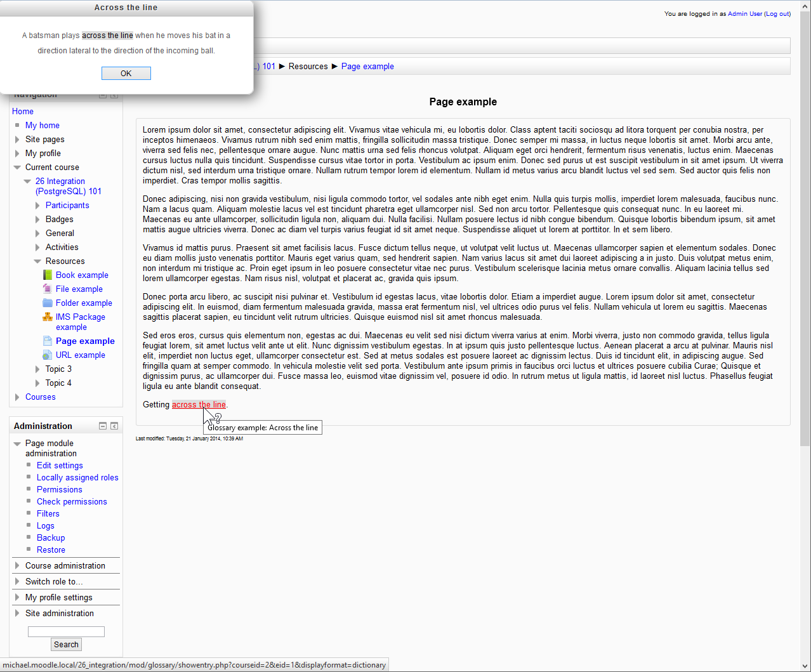Viewport: 811px width, 672px height.
Task: Expand the Site pages tree node
Action: click(17, 139)
